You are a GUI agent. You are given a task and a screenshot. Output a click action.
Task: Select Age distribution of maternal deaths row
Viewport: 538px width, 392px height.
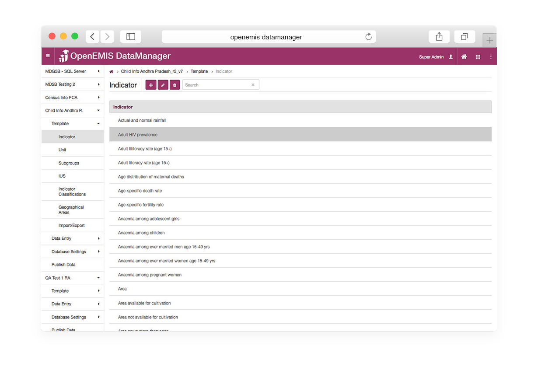(x=300, y=177)
